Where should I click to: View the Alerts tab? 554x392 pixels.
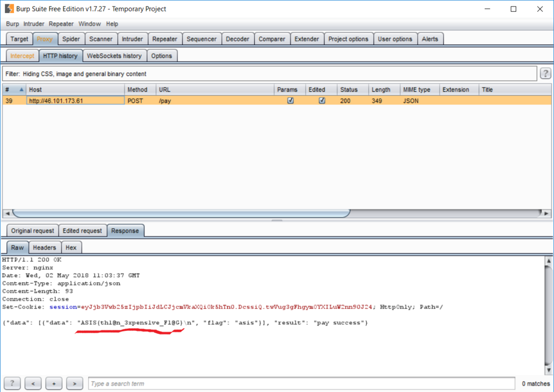pos(430,39)
